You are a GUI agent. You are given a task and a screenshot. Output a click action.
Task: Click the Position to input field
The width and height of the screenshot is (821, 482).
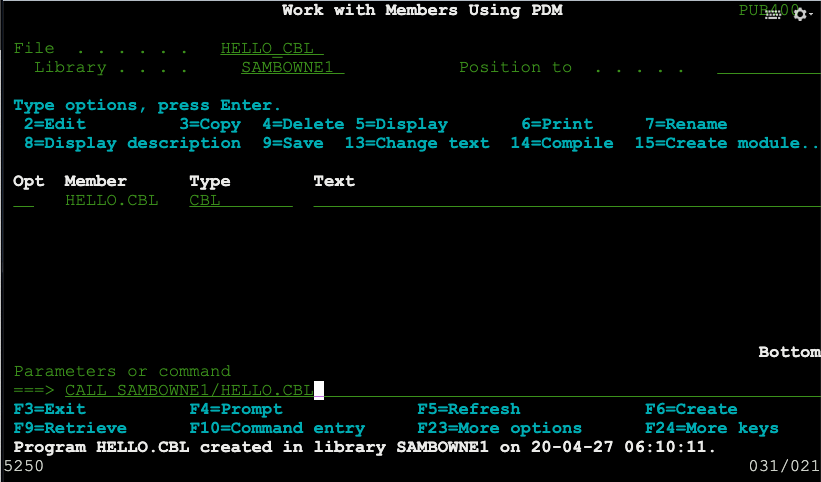(768, 67)
